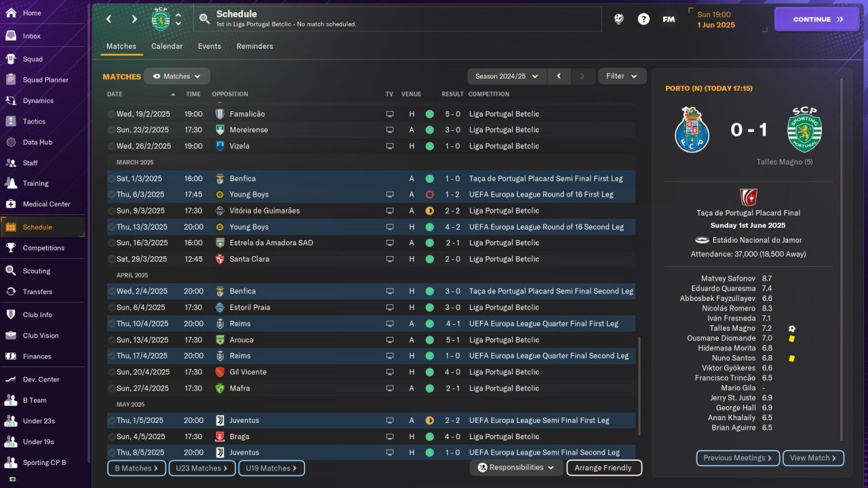Sort by the Competition column header
The height and width of the screenshot is (488, 868).
coord(488,94)
